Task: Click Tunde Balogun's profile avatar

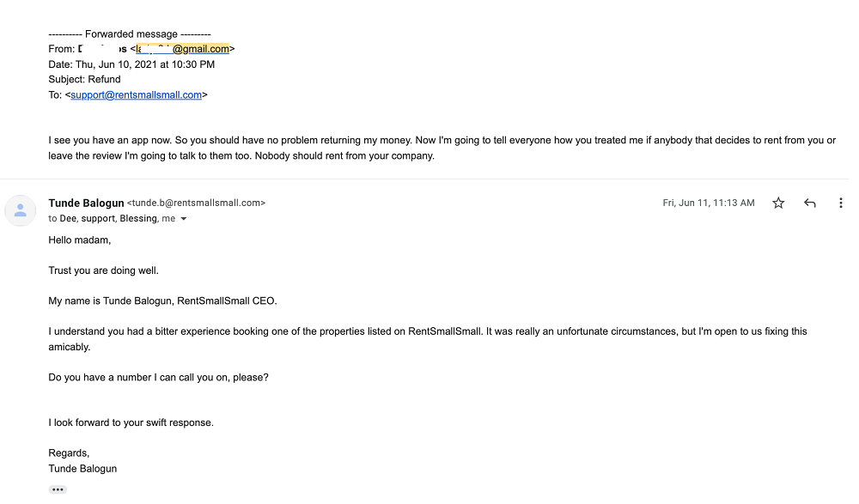Action: pyautogui.click(x=21, y=210)
